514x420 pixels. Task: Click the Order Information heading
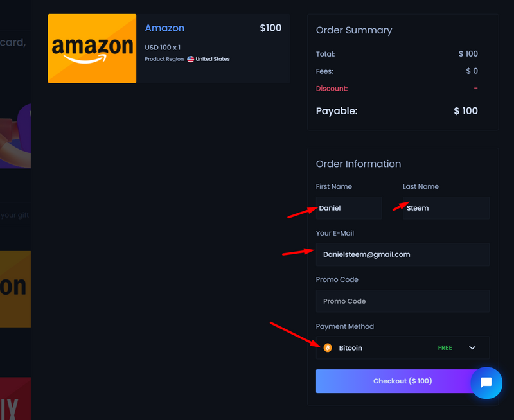(x=359, y=164)
